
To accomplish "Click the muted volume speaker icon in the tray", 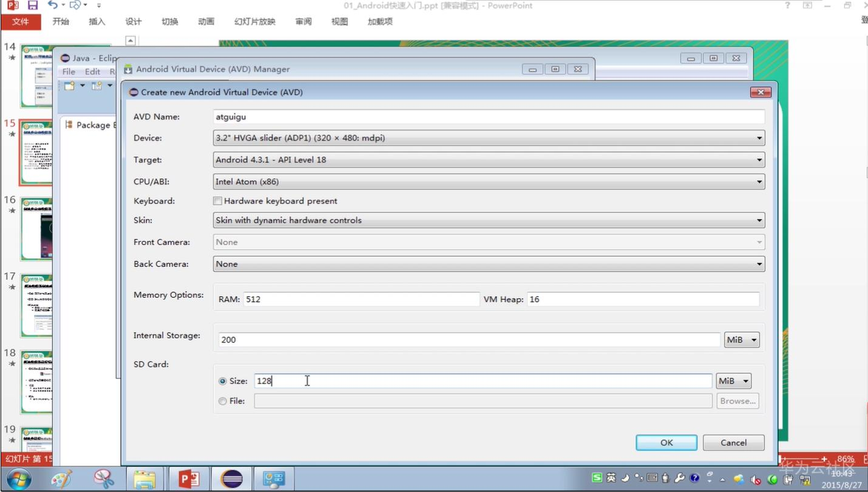I will [x=756, y=479].
